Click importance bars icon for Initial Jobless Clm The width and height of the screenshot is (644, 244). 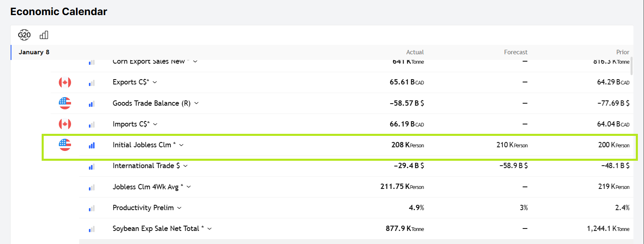click(91, 145)
